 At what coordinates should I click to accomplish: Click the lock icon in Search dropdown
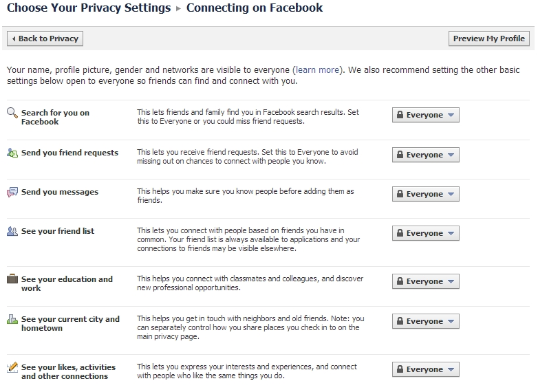[398, 115]
